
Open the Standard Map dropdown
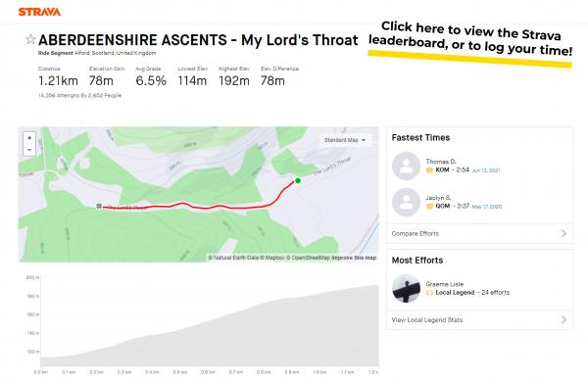tap(344, 140)
